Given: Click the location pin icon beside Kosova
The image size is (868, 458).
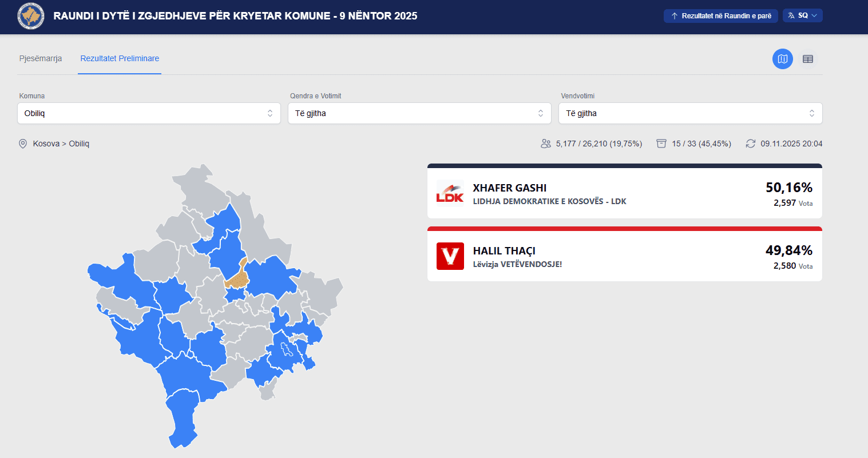Looking at the screenshot, I should [23, 144].
